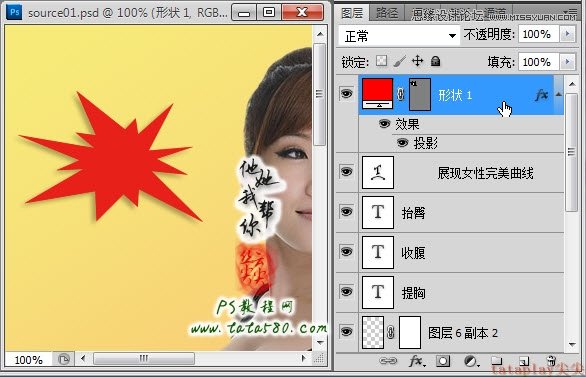Select the 图层 6 副本 2 layer name

(463, 333)
